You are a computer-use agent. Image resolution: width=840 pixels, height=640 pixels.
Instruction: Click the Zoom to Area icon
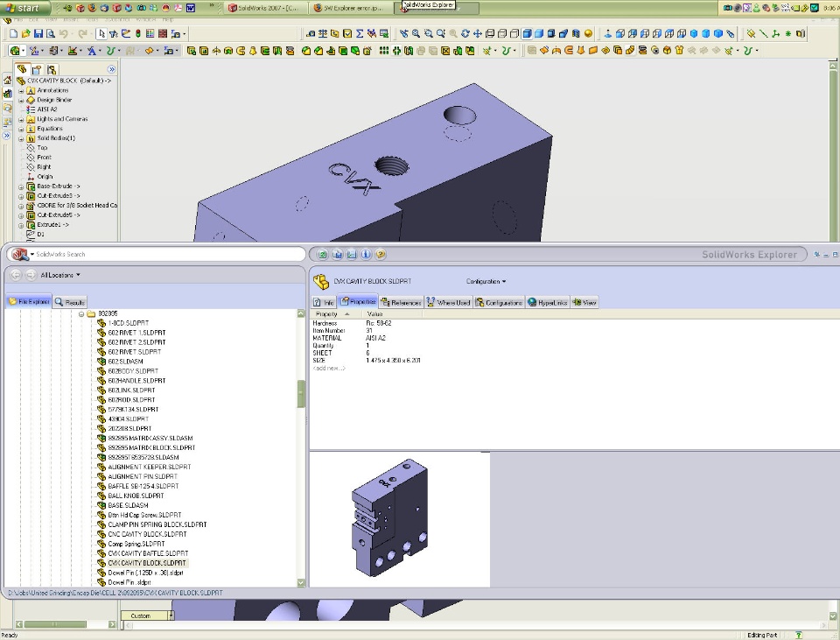tap(428, 34)
